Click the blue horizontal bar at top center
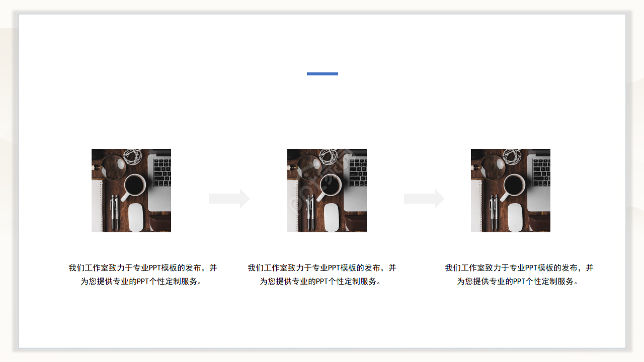 (322, 74)
